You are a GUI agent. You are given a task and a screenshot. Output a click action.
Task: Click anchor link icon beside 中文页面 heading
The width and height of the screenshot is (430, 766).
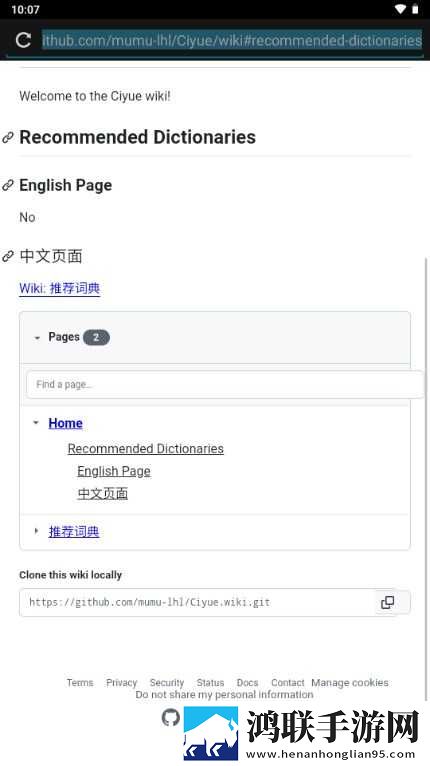point(8,256)
